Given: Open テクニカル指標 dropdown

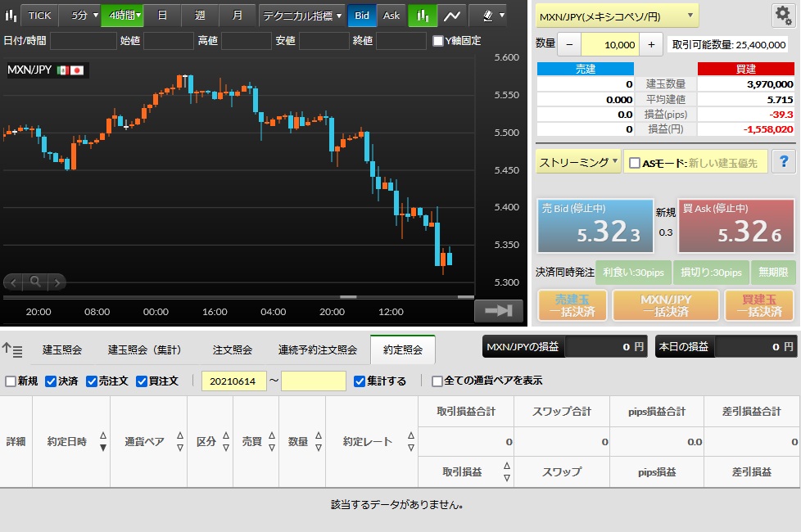Looking at the screenshot, I should 302,16.
